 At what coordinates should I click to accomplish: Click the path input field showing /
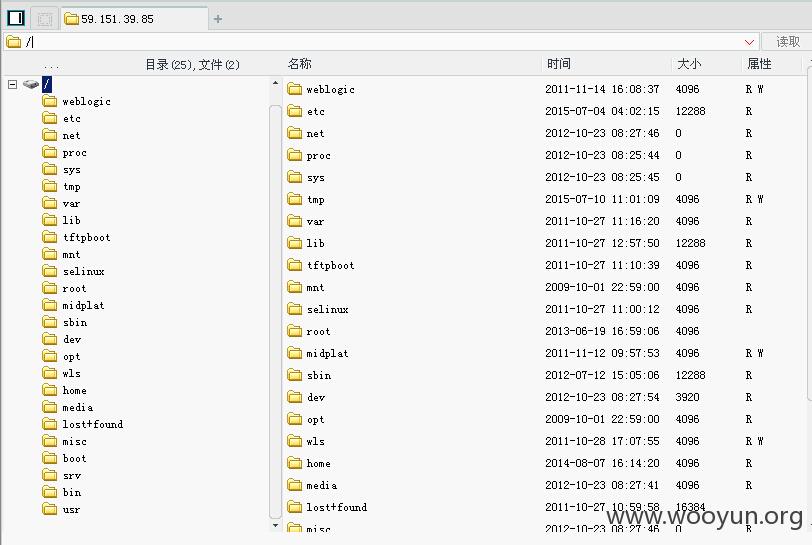pyautogui.click(x=382, y=42)
